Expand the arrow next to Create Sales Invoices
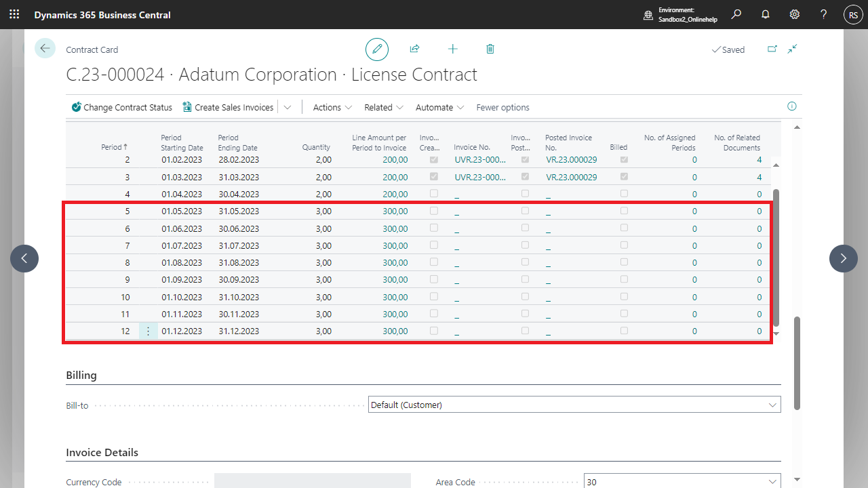The image size is (868, 488). coord(288,107)
